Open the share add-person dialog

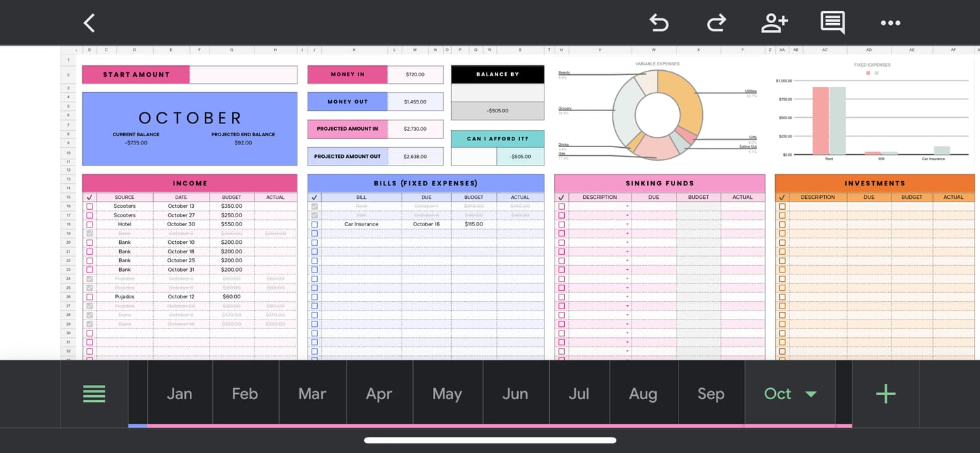click(774, 22)
